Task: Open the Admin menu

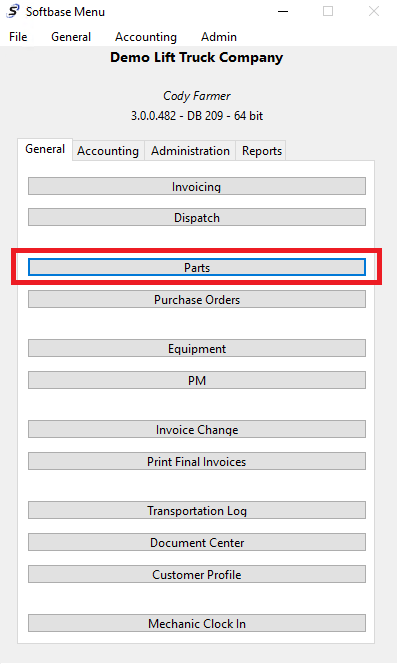Action: 219,37
